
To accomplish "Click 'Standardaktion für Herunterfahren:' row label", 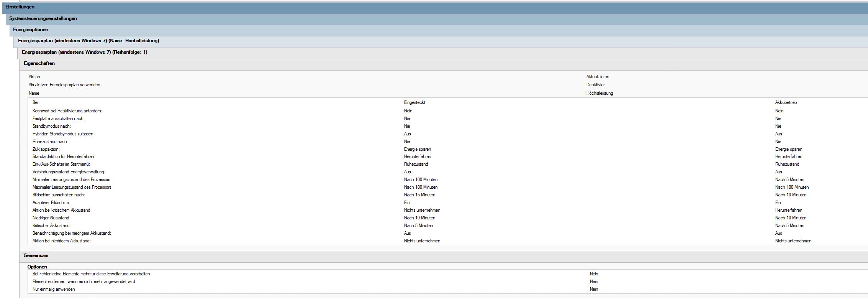I will (64, 156).
